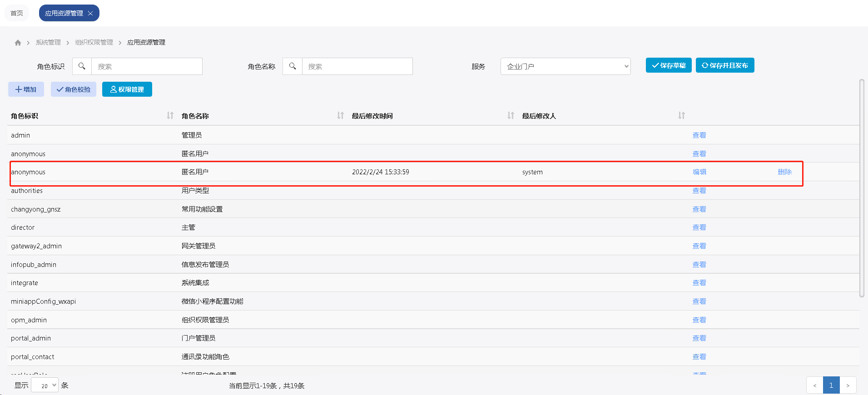Sort by 角色名称 column

(x=340, y=115)
